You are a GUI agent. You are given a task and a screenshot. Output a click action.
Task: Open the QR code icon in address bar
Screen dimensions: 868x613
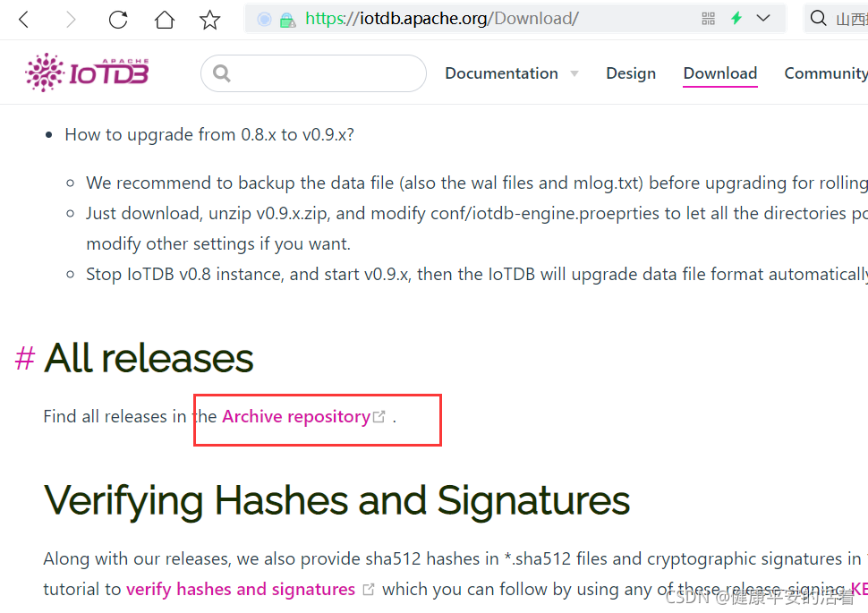(708, 19)
